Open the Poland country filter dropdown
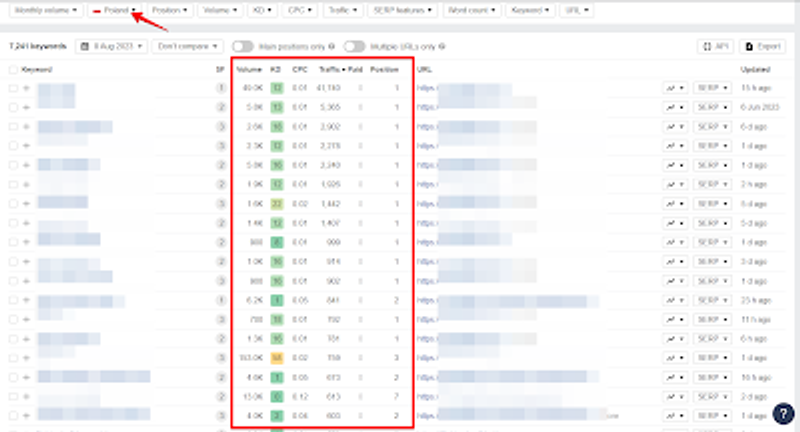Image resolution: width=800 pixels, height=432 pixels. click(114, 10)
